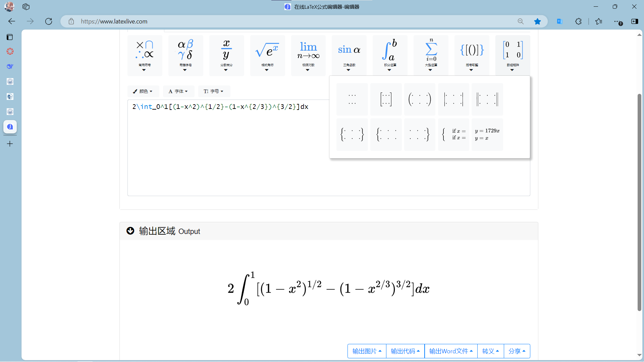Screen dimensions: 644x362
Task: Open the Greek letters symbol palette
Action: (185, 55)
